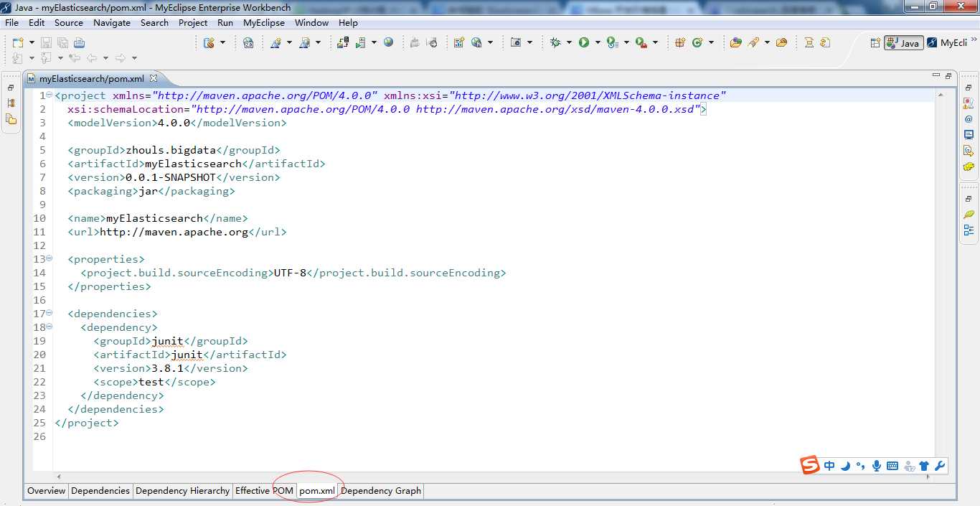
Task: Click the version text '0.0.1-SNAPSHOT'
Action: tap(171, 177)
